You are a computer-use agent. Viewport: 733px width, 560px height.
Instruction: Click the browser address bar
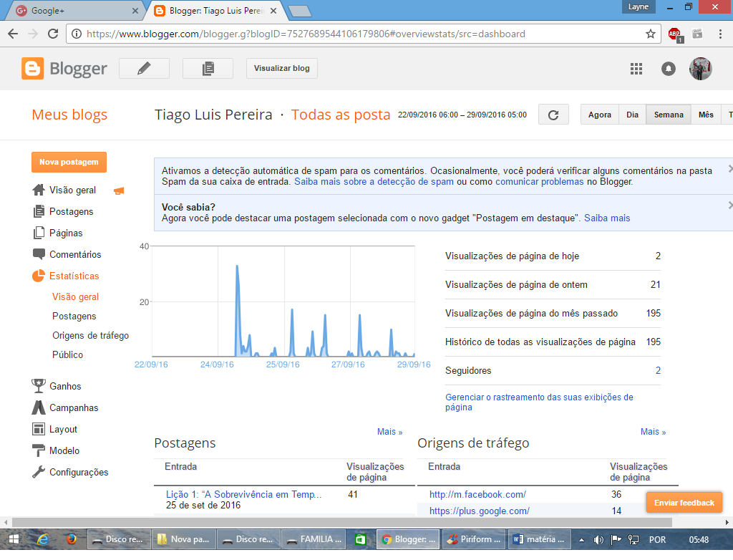358,34
